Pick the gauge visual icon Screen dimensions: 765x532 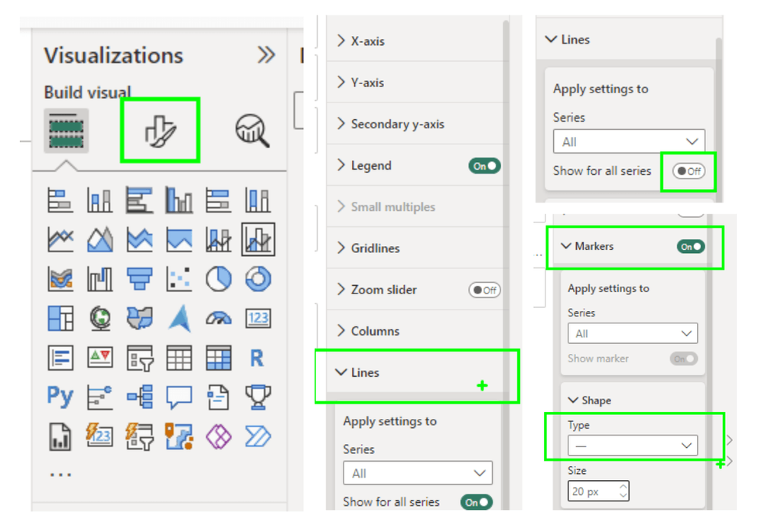pos(219,318)
